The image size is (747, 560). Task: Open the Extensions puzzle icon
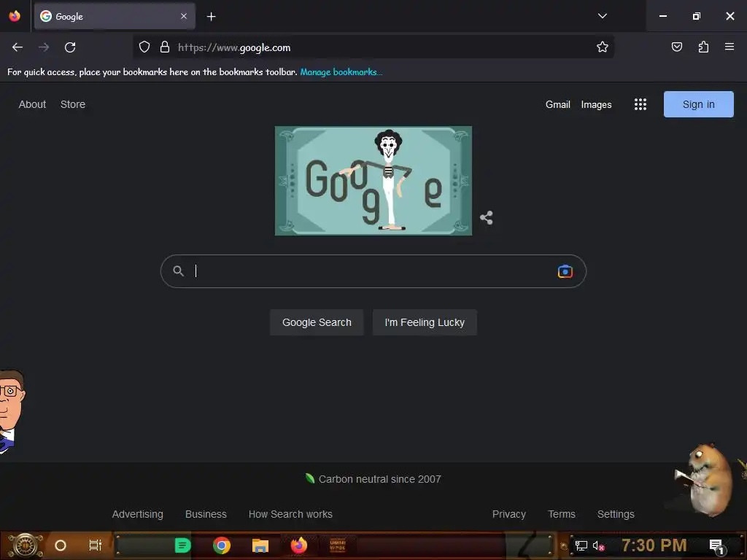703,47
